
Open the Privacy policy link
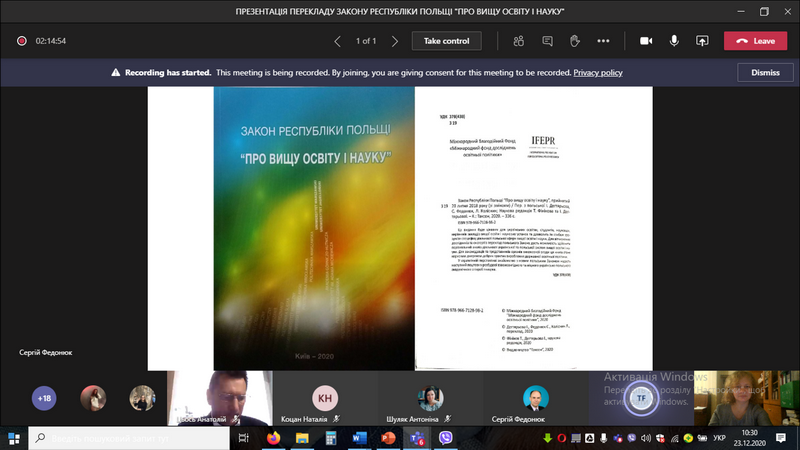[x=598, y=73]
